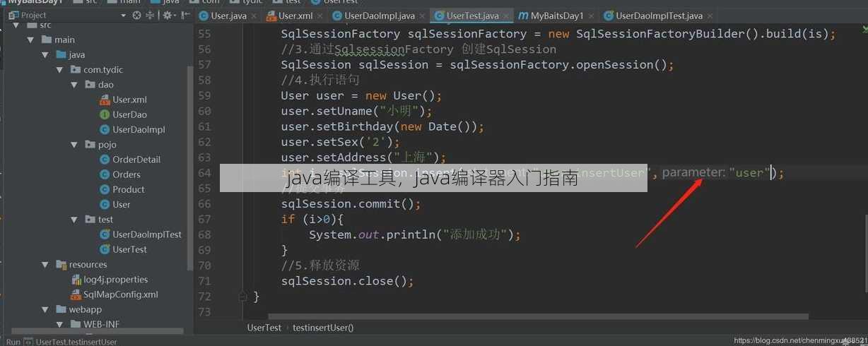This screenshot has height=346, width=868.
Task: Open User.xml in project tree
Action: pos(129,100)
